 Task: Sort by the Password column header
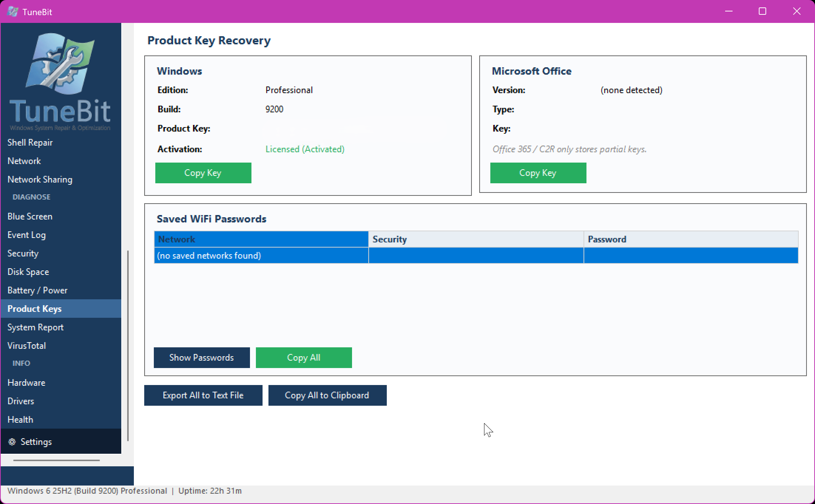(x=691, y=239)
